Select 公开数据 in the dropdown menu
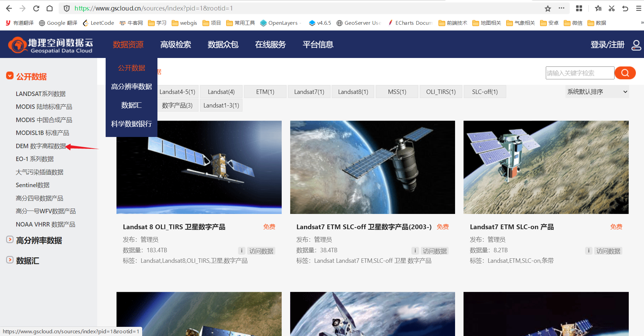Image resolution: width=644 pixels, height=336 pixels. [131, 68]
